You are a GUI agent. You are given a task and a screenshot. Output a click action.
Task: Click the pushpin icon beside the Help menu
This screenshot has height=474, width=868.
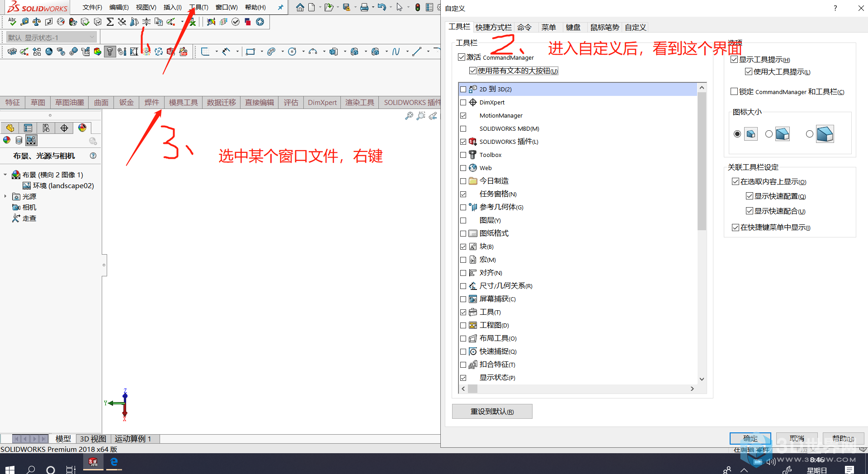pyautogui.click(x=280, y=7)
